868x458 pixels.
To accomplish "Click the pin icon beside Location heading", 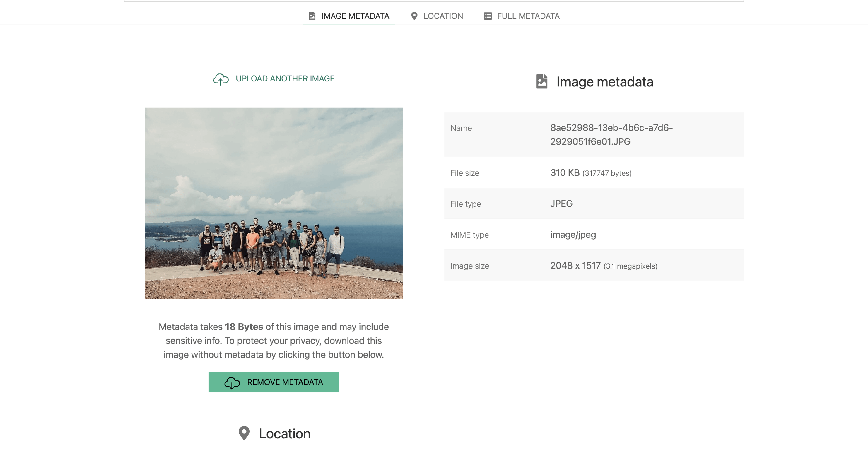I will point(244,433).
